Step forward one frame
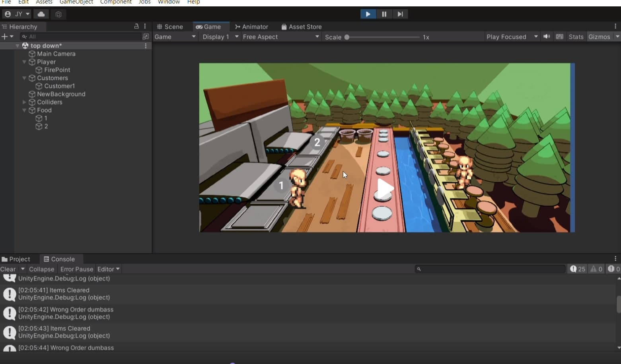Viewport: 621px width, 364px height. (400, 14)
